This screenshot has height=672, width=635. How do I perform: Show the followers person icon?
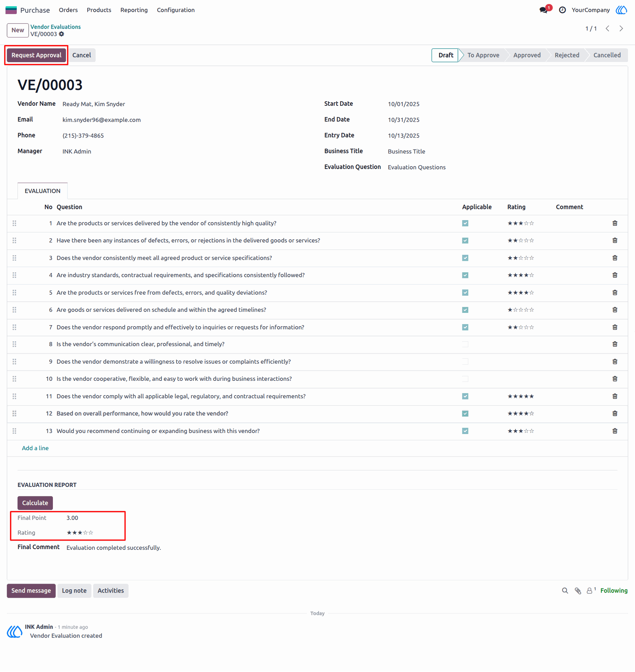point(590,591)
